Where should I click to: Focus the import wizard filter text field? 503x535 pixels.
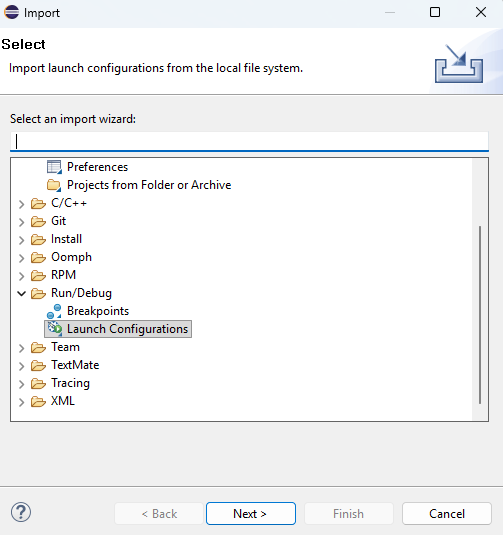[x=249, y=141]
